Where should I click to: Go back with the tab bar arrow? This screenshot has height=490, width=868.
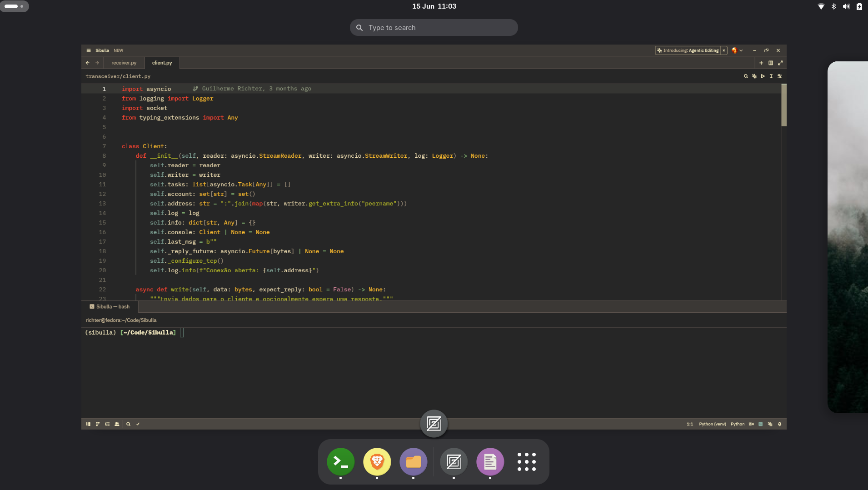point(88,63)
